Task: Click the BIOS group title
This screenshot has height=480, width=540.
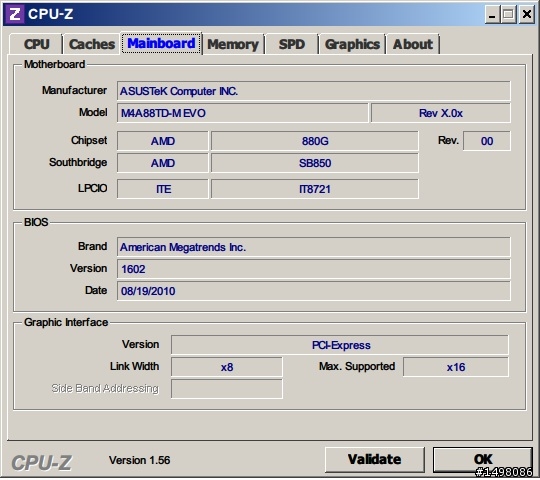Action: [x=36, y=222]
